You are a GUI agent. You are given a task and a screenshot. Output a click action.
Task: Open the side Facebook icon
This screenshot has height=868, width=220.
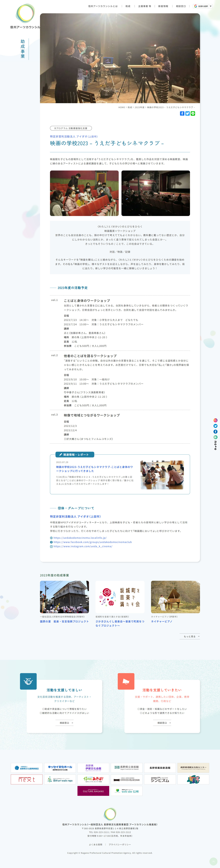point(215,432)
